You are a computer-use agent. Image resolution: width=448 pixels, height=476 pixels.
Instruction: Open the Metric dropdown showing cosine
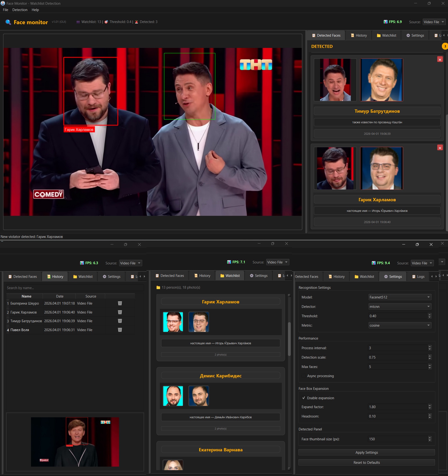(400, 325)
